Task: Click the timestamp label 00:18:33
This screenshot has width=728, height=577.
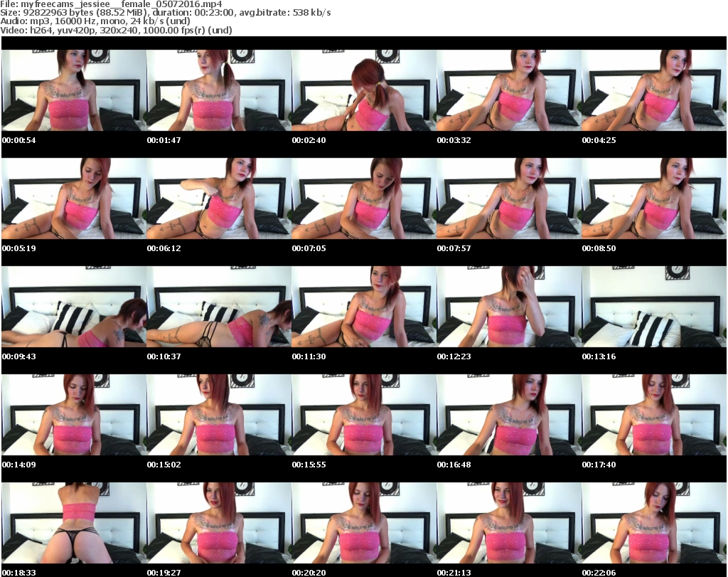Action: tap(19, 573)
